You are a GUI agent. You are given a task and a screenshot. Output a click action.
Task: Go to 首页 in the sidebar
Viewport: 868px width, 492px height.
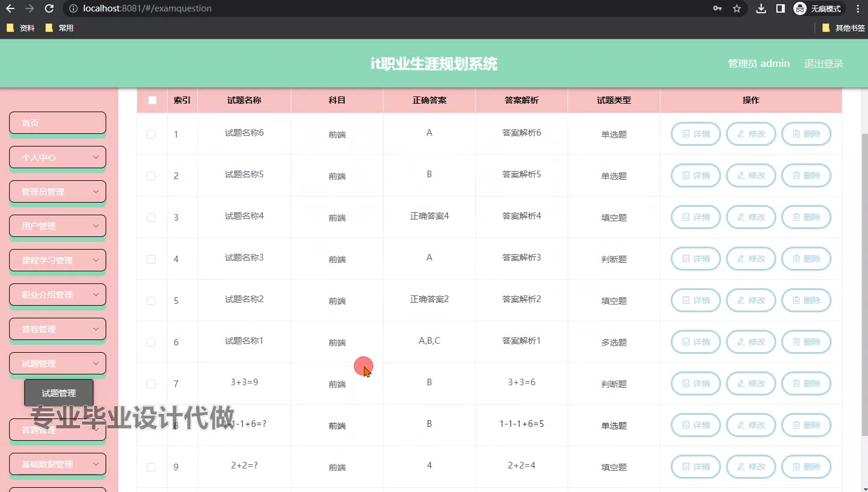[x=58, y=123]
